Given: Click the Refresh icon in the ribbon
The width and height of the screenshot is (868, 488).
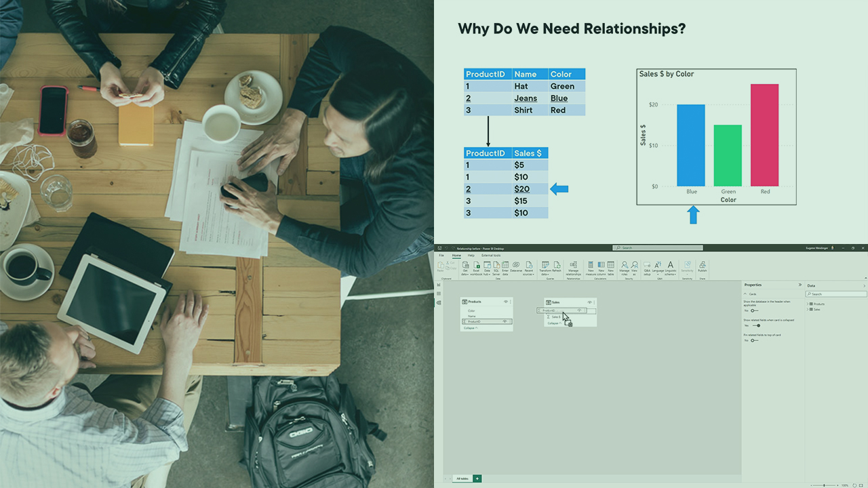Looking at the screenshot, I should point(557,266).
